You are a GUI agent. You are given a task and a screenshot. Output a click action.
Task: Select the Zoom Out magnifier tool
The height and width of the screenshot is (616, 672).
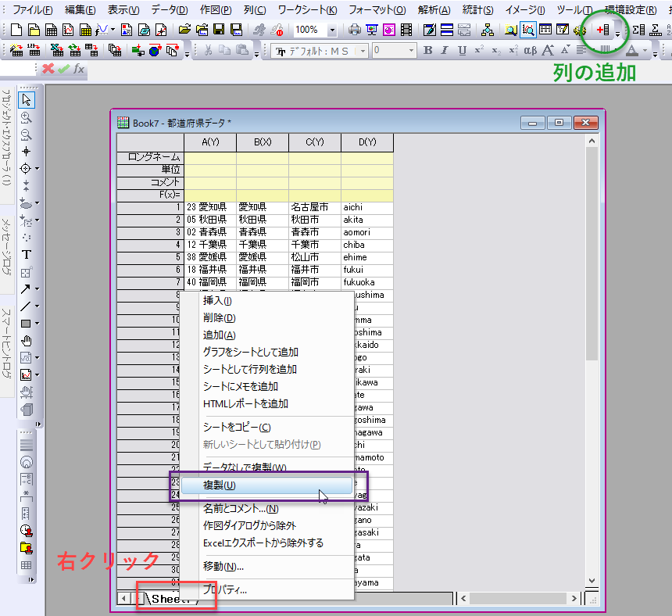(26, 134)
